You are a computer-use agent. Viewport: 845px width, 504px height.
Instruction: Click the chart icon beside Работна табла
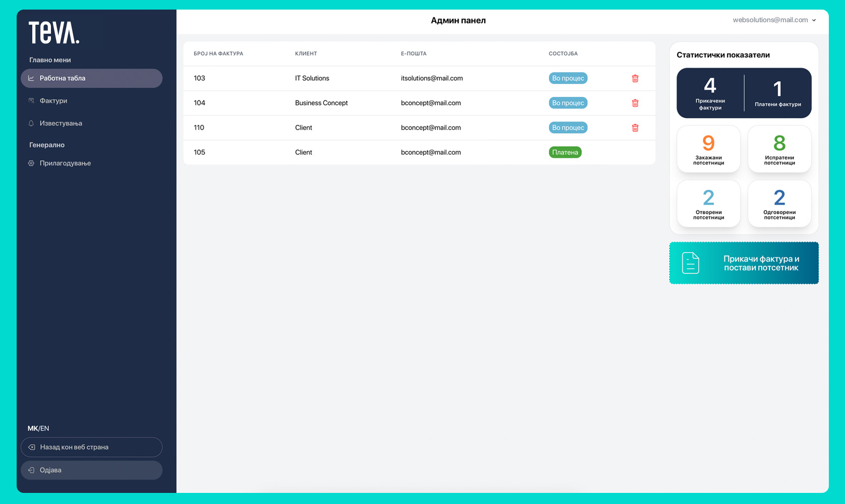click(x=31, y=79)
